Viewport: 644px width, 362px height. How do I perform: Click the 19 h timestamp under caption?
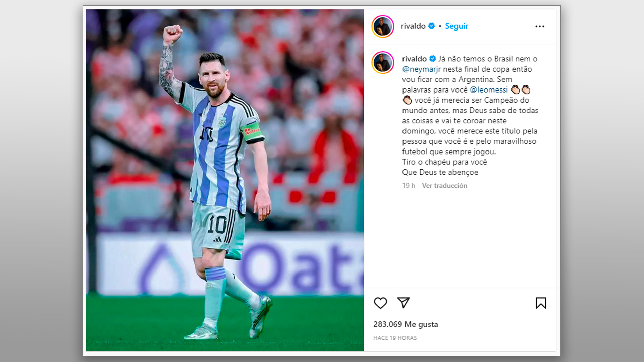click(x=409, y=186)
